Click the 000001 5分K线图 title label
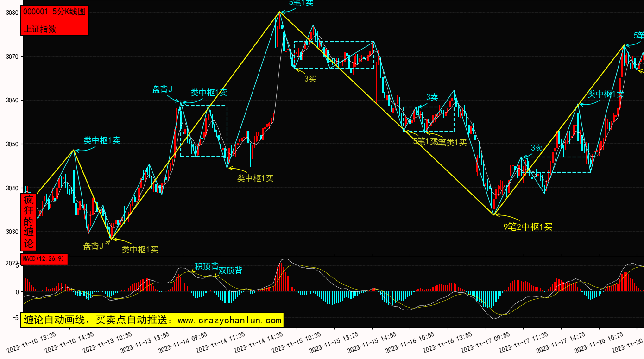The image size is (644, 359). point(54,12)
